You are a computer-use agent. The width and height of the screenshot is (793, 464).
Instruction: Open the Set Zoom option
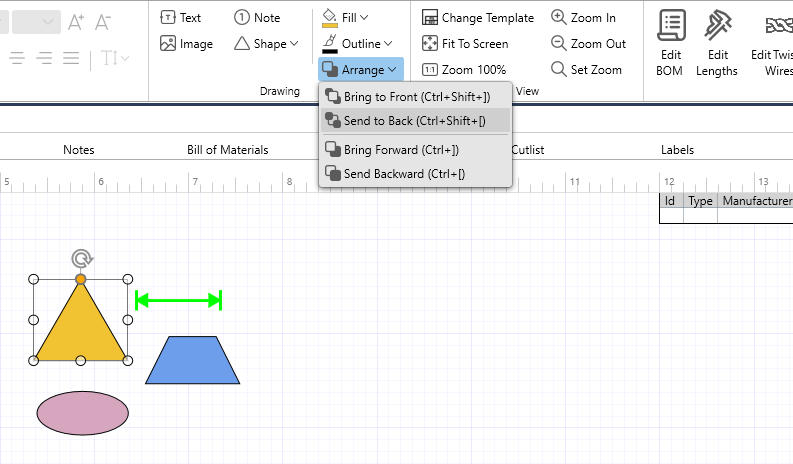pyautogui.click(x=586, y=70)
